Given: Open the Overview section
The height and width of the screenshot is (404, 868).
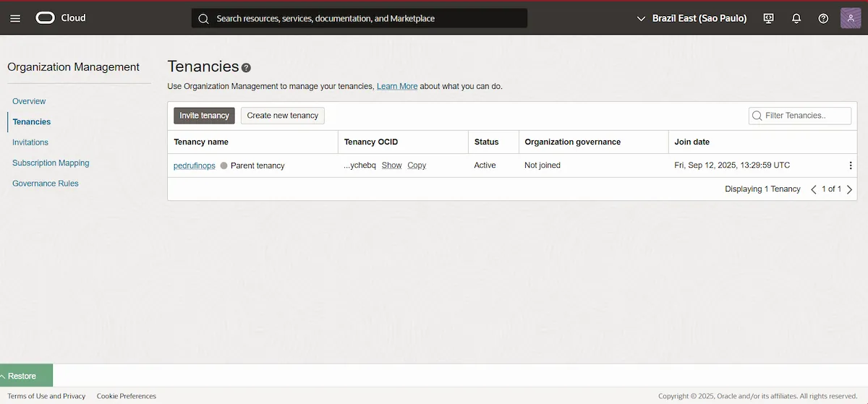Looking at the screenshot, I should pos(29,101).
